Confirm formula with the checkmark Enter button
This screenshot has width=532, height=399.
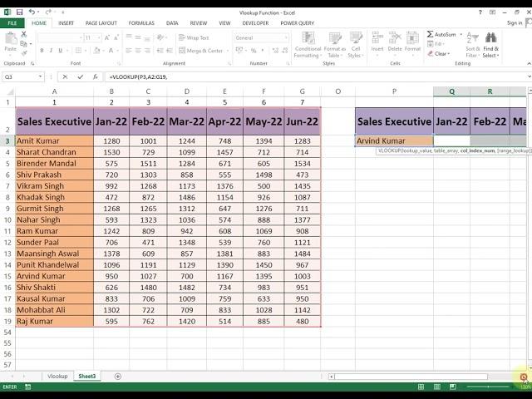[80, 77]
